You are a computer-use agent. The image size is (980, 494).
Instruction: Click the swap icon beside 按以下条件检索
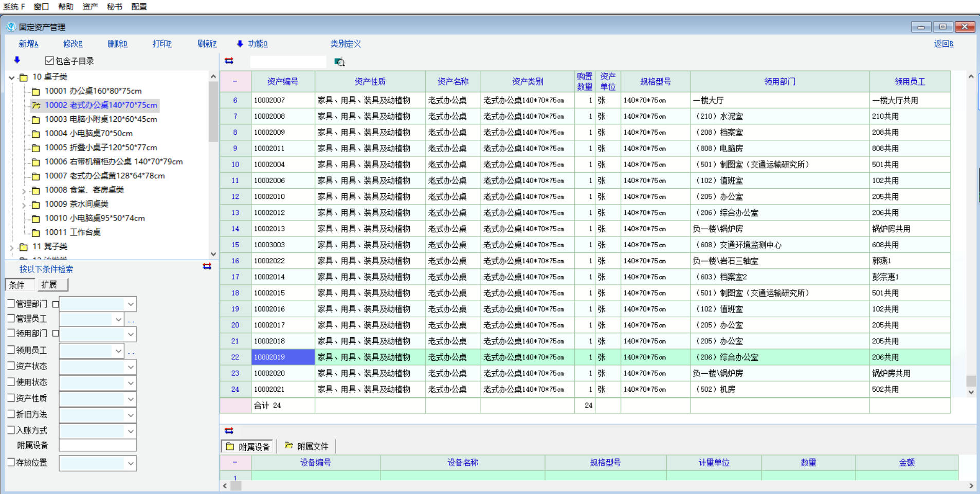coord(207,266)
